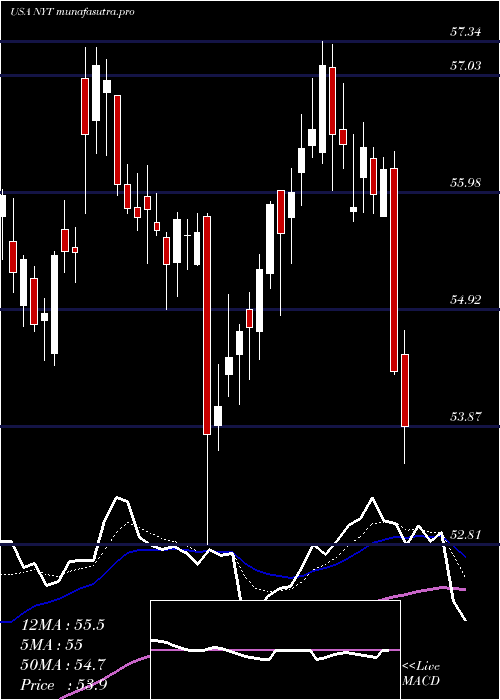500x700 pixels.
Task: Click the 53.87 price level label
Action: [x=466, y=417]
